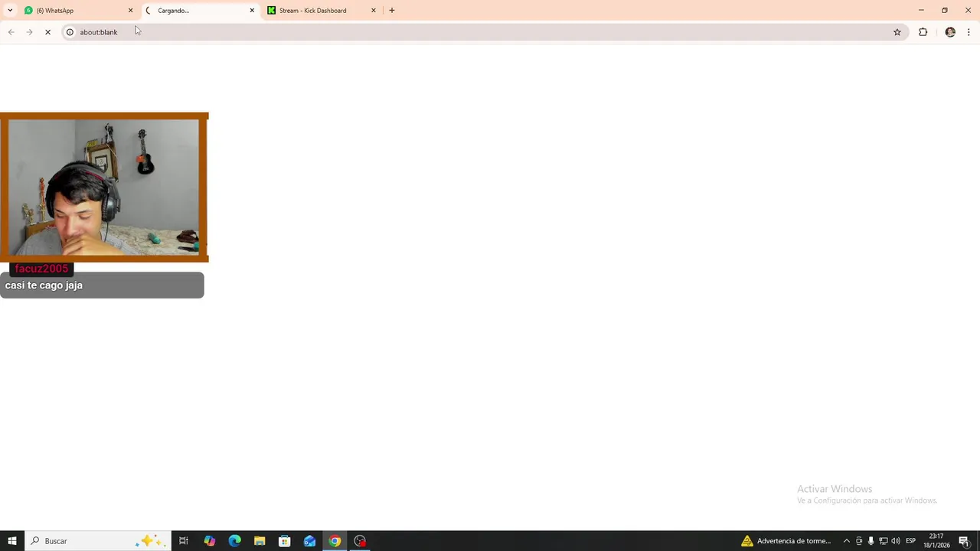
Task: Click the Google Chrome taskbar icon
Action: (335, 541)
